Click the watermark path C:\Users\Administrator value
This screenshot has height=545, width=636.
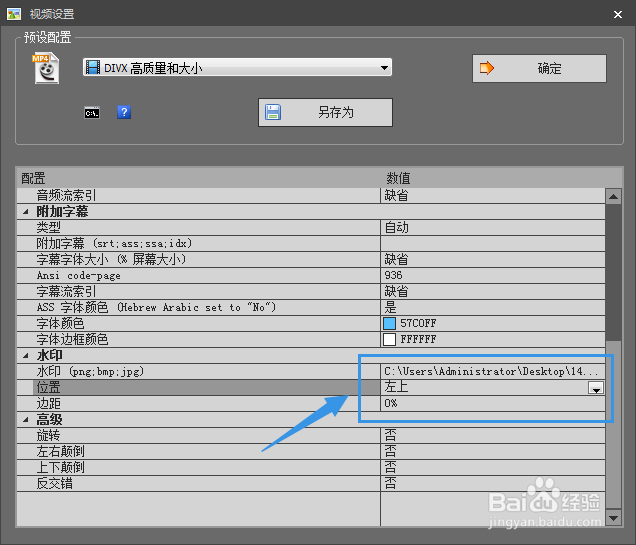coord(491,371)
